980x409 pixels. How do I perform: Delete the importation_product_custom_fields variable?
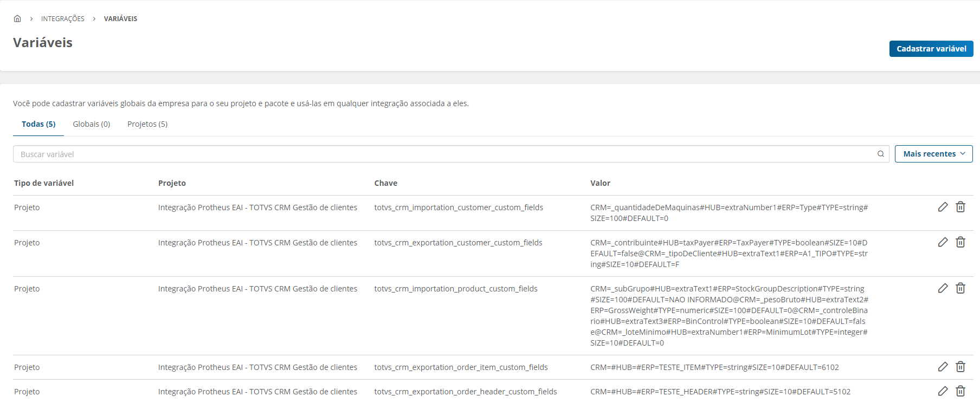960,288
